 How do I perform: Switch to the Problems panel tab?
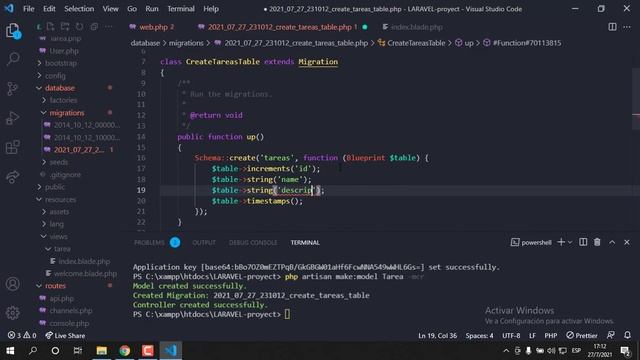(149, 242)
